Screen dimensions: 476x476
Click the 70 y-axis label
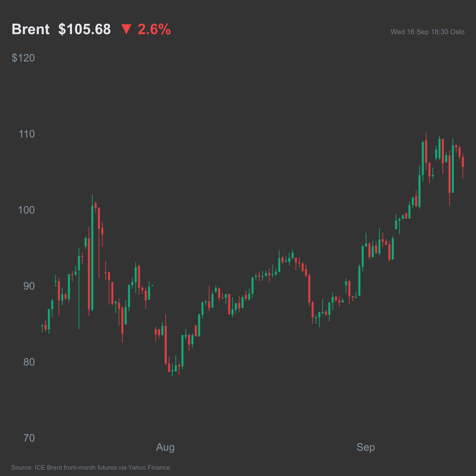29,438
